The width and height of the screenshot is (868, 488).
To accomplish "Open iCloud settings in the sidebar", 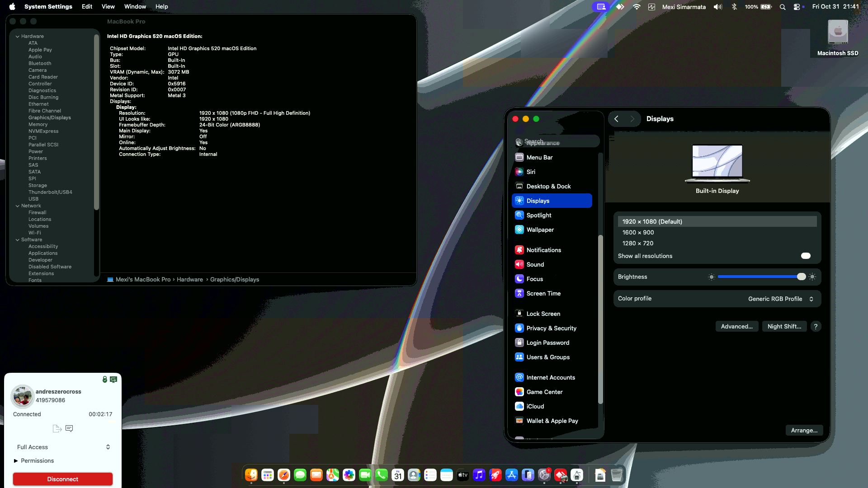I will 552,406.
